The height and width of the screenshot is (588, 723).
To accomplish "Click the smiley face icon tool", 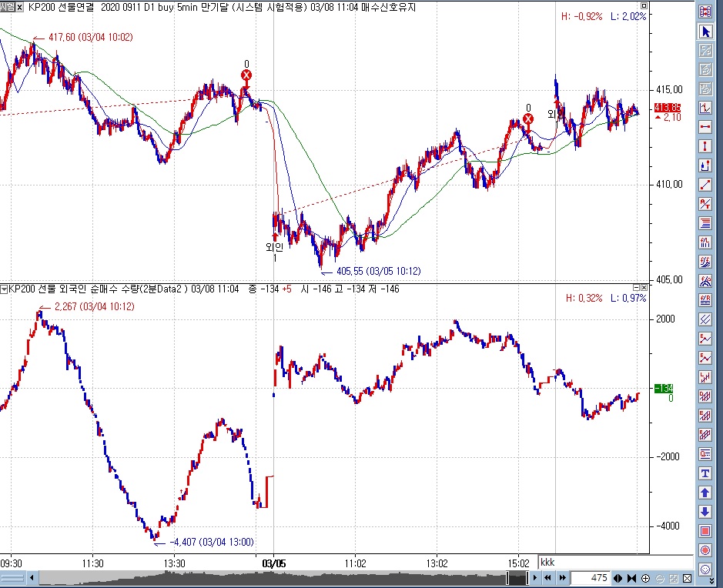I will click(x=705, y=570).
